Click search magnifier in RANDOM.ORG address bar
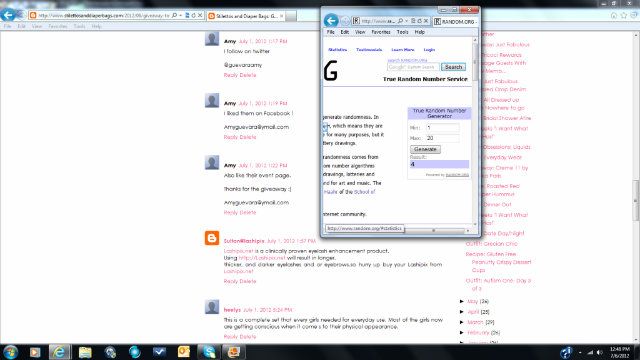 pyautogui.click(x=400, y=21)
